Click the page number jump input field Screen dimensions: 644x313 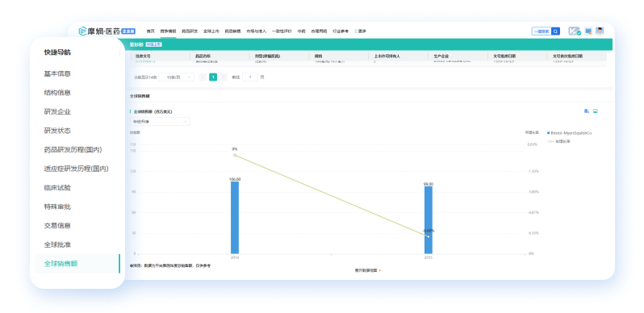pyautogui.click(x=250, y=77)
